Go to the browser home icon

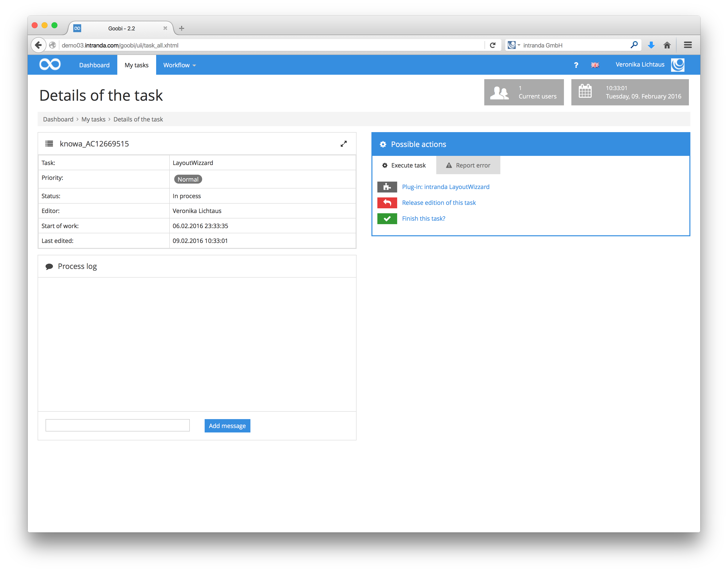pos(667,45)
